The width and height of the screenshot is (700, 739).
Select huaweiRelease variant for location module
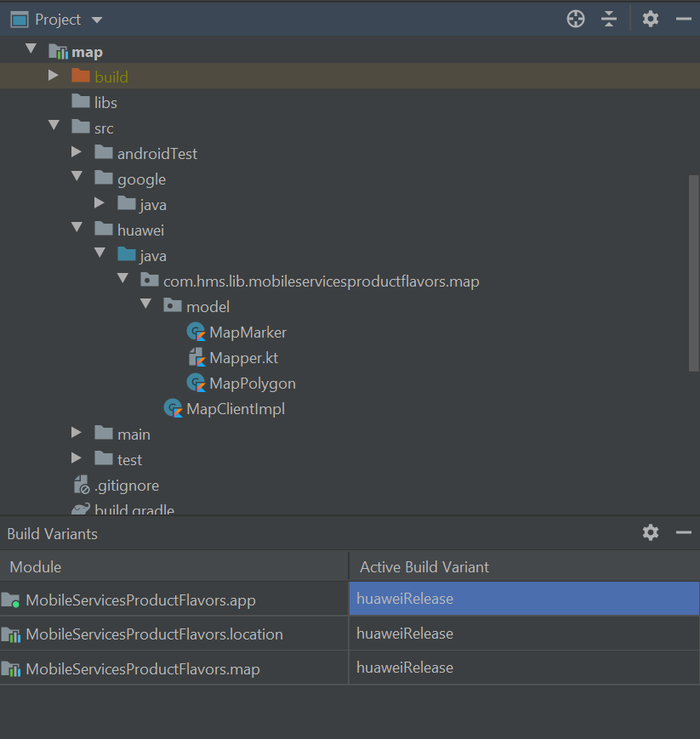coord(524,634)
